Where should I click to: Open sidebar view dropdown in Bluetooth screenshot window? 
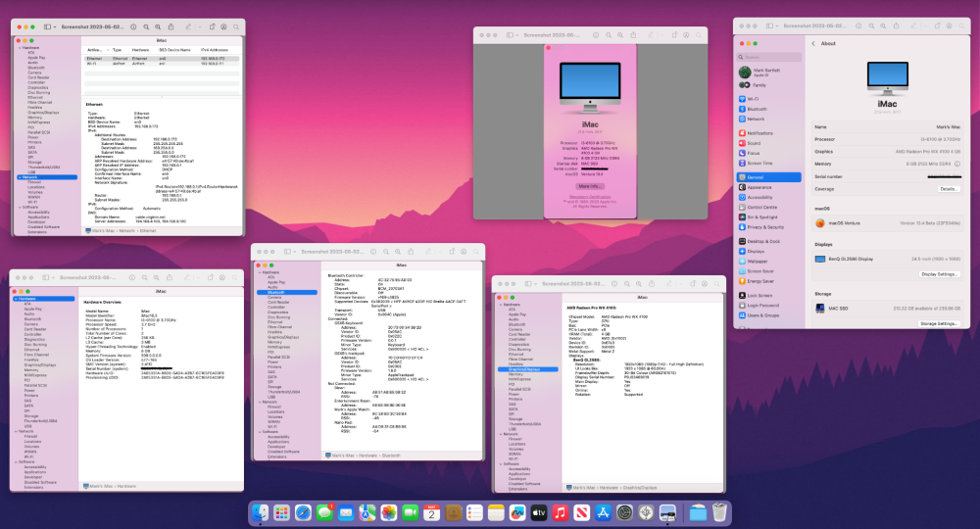295,252
